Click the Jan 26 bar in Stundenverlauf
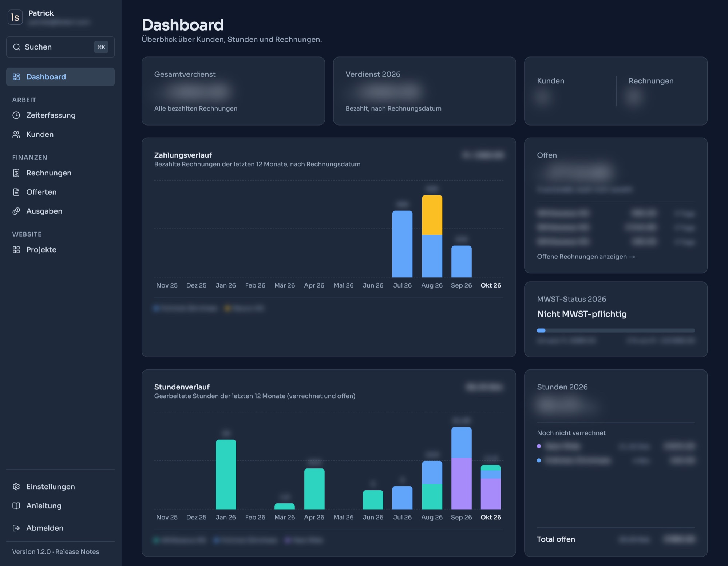This screenshot has height=566, width=728. [x=226, y=475]
